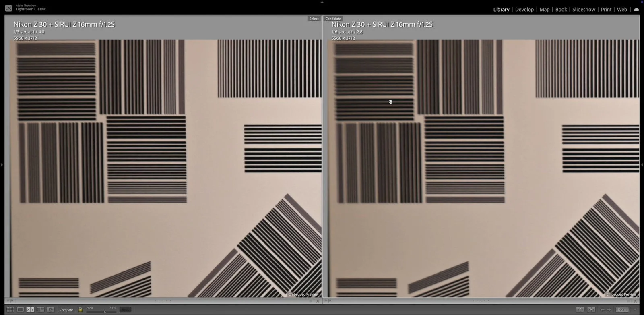The width and height of the screenshot is (644, 315).
Task: Switch to Loupe view
Action: (20, 309)
